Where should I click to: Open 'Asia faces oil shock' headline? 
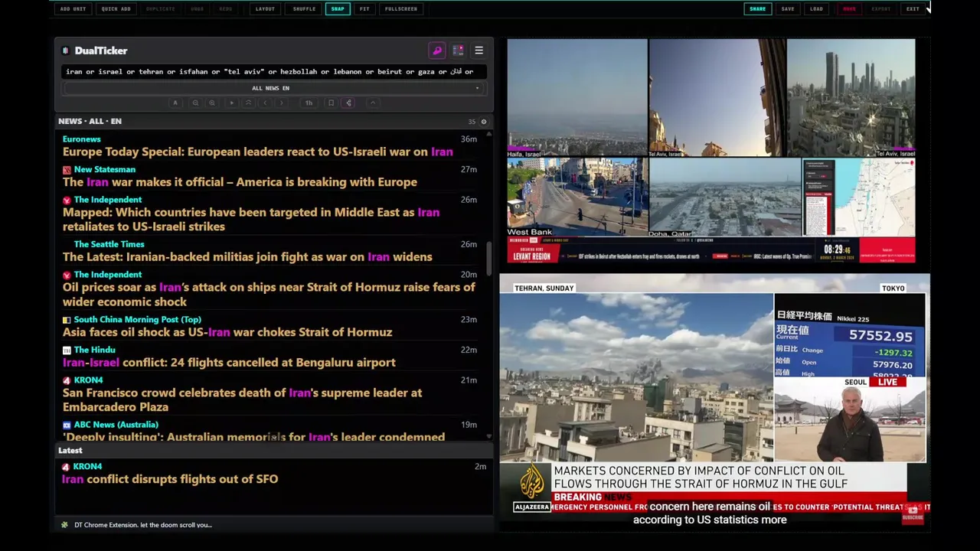227,332
